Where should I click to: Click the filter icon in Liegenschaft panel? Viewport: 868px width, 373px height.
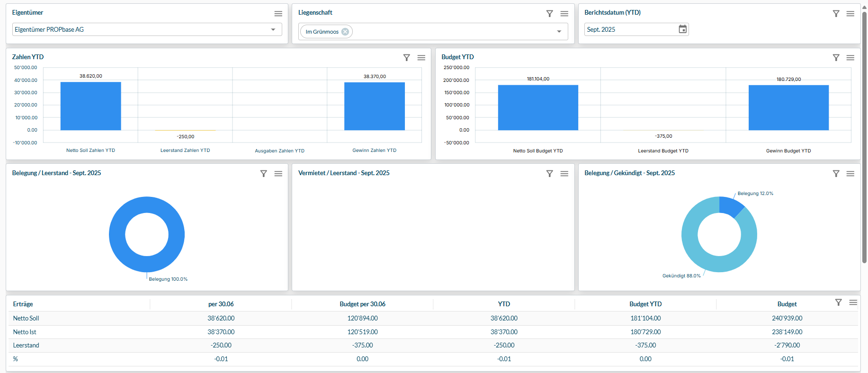(x=549, y=14)
